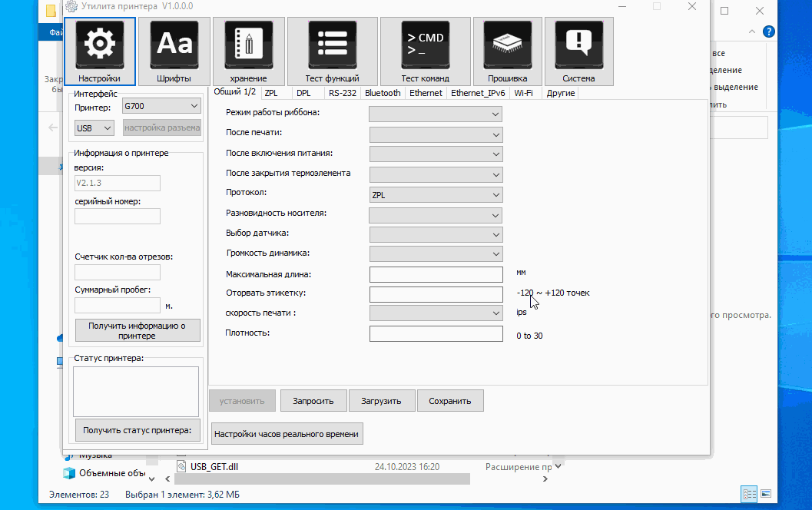This screenshot has width=812, height=510.
Task: Expand the Принтер G700 model dropdown
Action: (x=161, y=106)
